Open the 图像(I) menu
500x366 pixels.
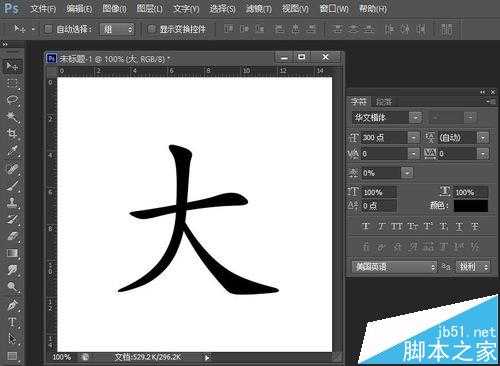(114, 9)
